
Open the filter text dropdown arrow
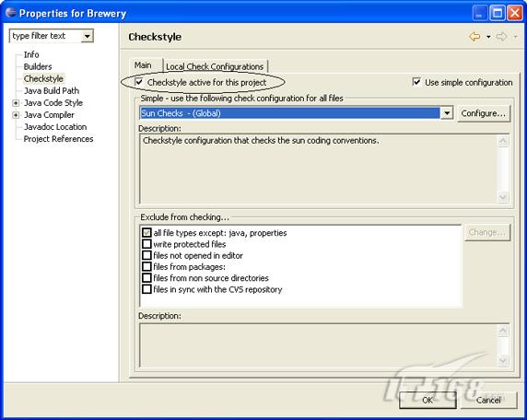tap(87, 36)
